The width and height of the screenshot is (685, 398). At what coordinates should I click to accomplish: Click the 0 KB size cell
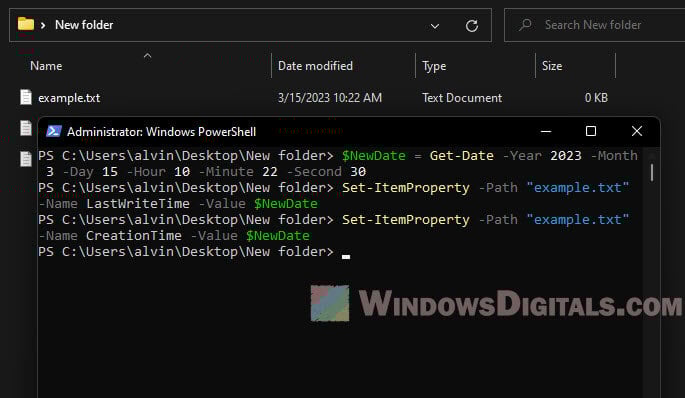(596, 98)
